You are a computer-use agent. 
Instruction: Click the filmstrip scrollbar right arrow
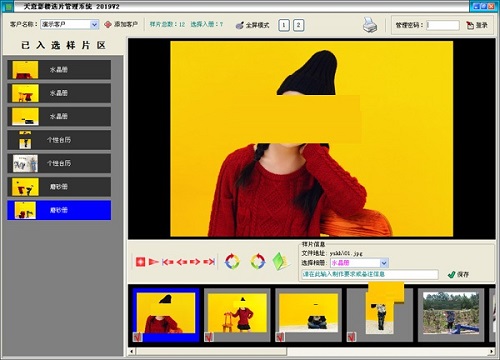coord(492,352)
